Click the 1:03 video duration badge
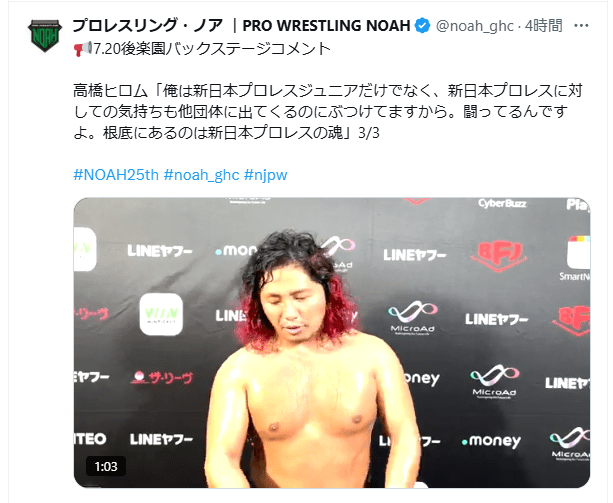This screenshot has width=613, height=503. pyautogui.click(x=106, y=466)
